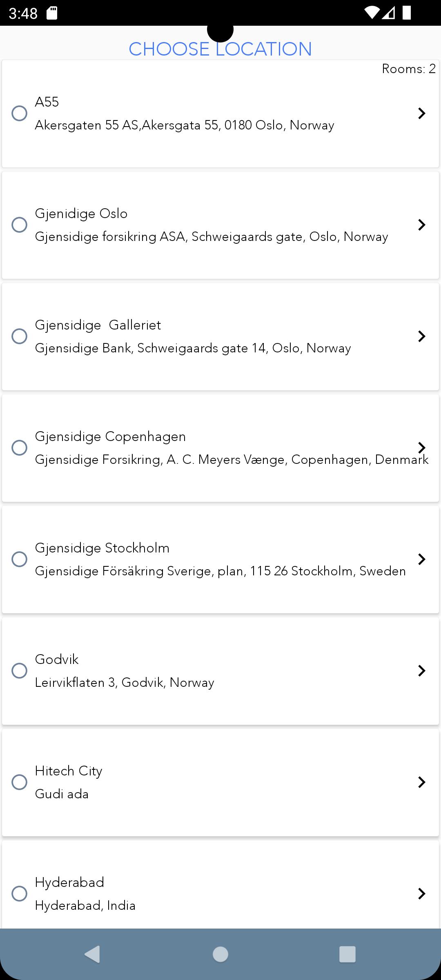Open recent apps square button
This screenshot has height=980, width=441.
(347, 954)
